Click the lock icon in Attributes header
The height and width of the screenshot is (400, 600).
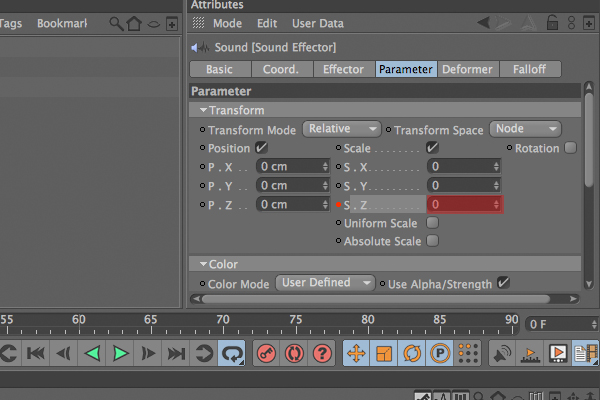click(552, 23)
